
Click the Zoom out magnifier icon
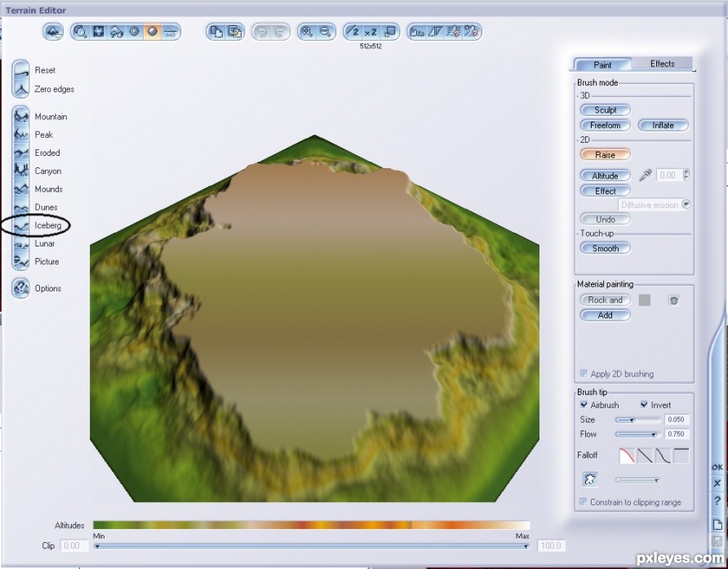pos(326,32)
